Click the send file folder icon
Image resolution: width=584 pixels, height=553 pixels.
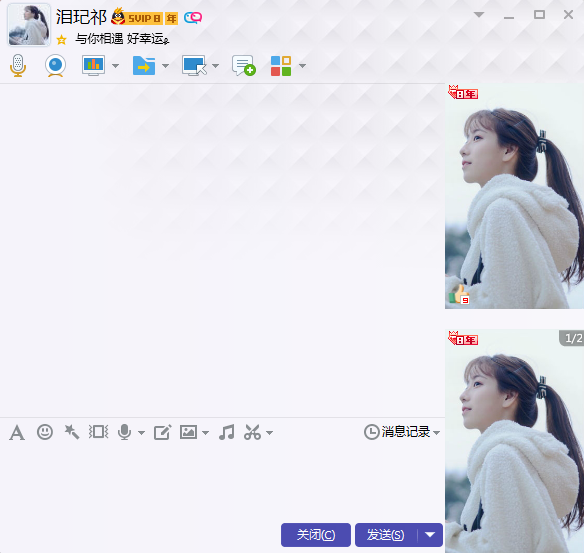[x=144, y=66]
